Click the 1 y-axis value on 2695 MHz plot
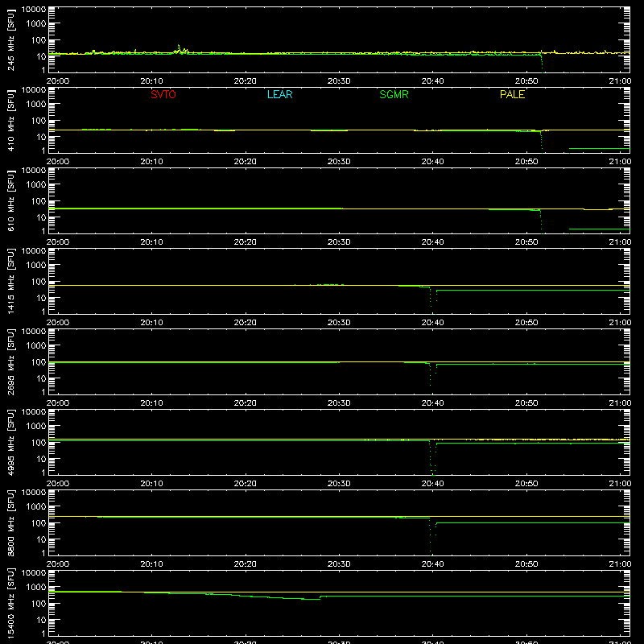Viewport: 644px width, 644px height. coord(43,392)
